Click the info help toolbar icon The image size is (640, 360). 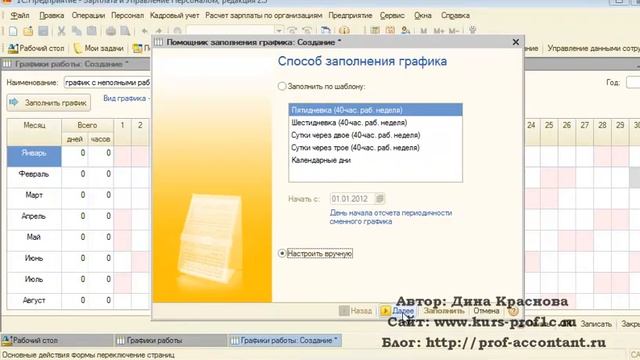pyautogui.click(x=344, y=31)
